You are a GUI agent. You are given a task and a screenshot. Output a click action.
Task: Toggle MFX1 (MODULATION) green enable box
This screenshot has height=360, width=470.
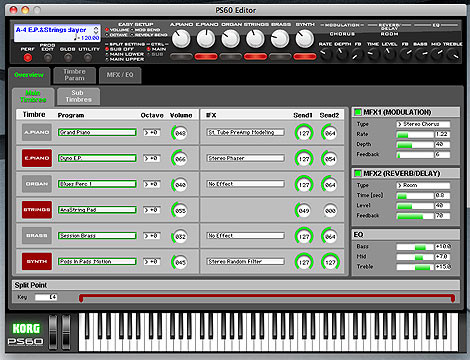[x=358, y=112]
